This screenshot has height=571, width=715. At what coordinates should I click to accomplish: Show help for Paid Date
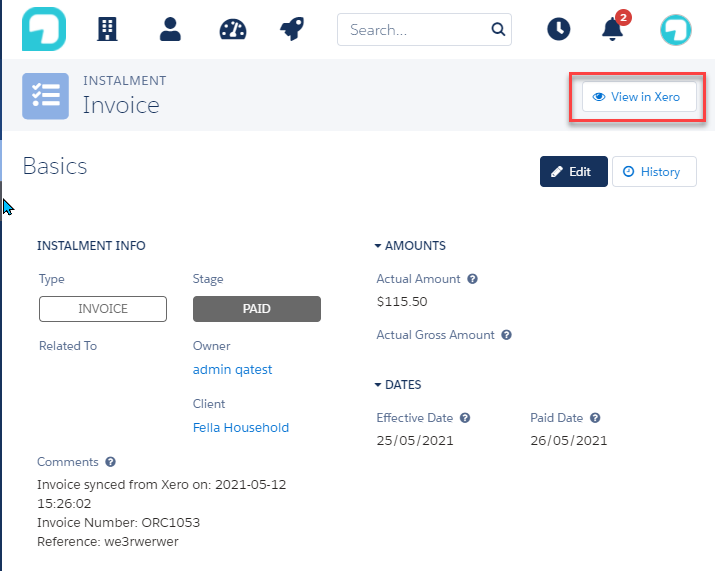tap(595, 418)
